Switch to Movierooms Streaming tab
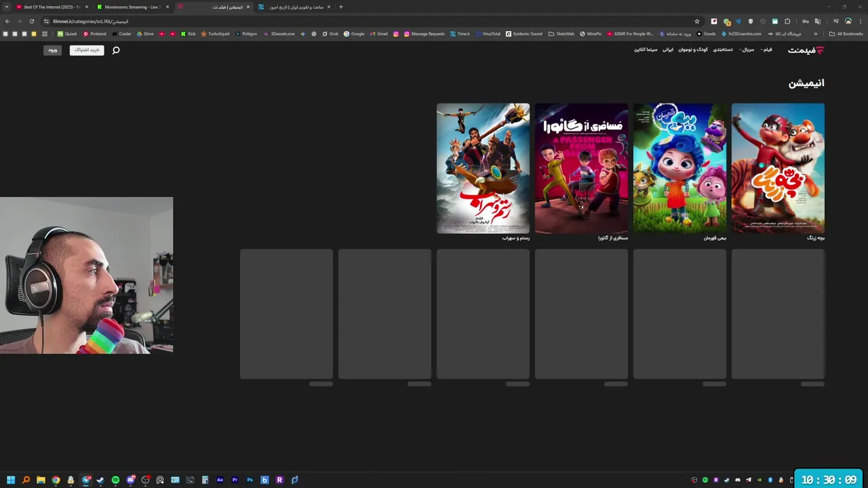This screenshot has height=488, width=868. click(132, 7)
